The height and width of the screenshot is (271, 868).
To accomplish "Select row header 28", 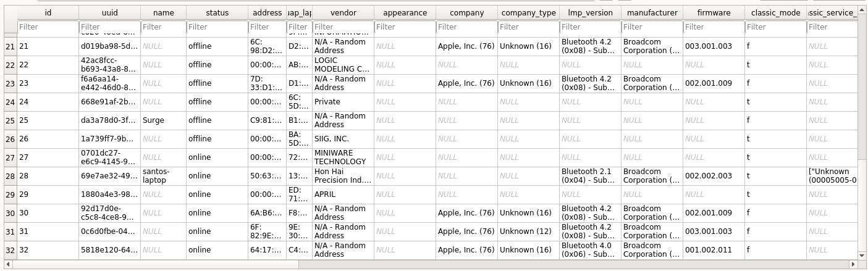I will pos(11,176).
